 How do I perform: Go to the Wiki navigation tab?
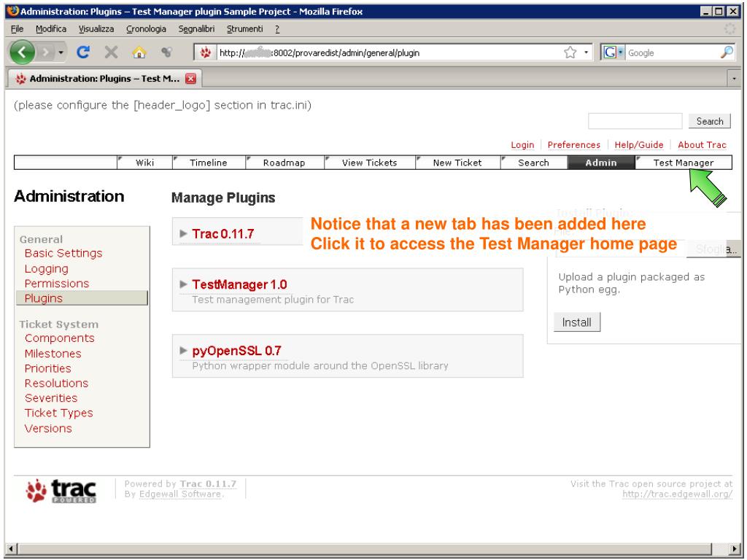click(145, 163)
